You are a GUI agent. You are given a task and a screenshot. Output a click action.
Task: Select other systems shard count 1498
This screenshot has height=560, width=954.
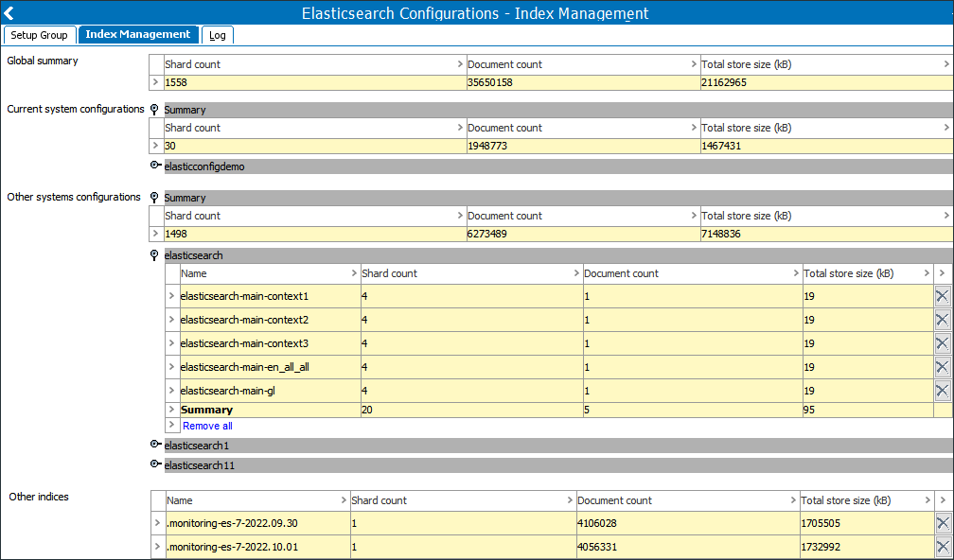pyautogui.click(x=315, y=234)
